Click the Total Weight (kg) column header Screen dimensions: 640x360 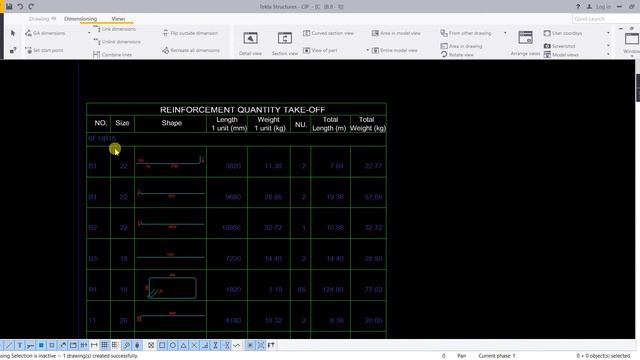click(368, 124)
